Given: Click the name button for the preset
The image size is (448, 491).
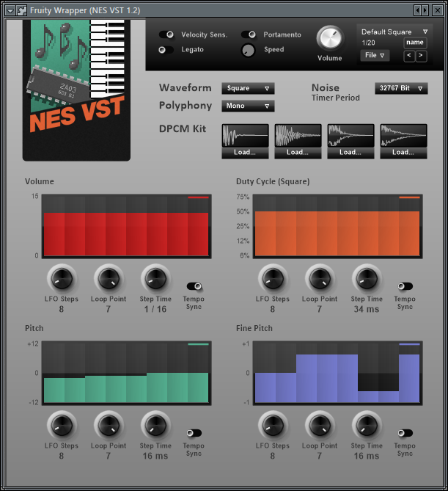Looking at the screenshot, I should pyautogui.click(x=415, y=43).
